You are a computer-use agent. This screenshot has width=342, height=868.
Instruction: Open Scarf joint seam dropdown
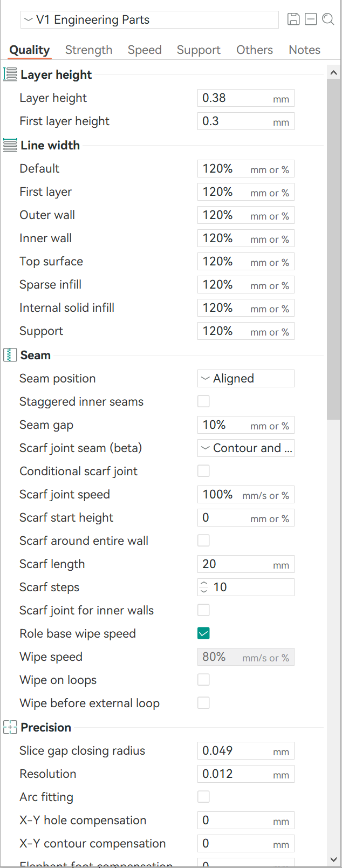pyautogui.click(x=246, y=448)
